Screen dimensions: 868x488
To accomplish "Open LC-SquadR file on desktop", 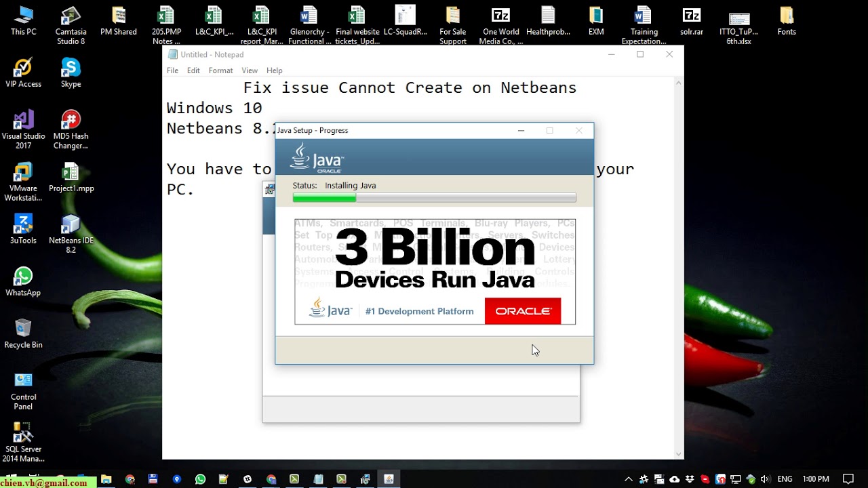I will pyautogui.click(x=405, y=22).
